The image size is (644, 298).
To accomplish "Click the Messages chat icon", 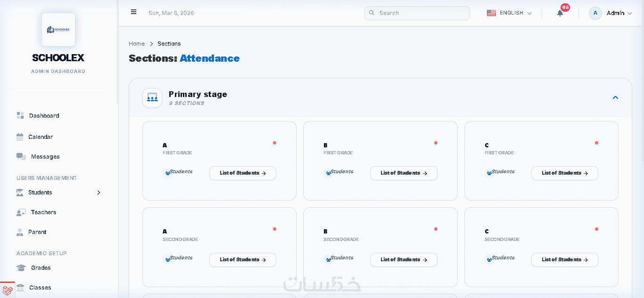I will pyautogui.click(x=21, y=157).
